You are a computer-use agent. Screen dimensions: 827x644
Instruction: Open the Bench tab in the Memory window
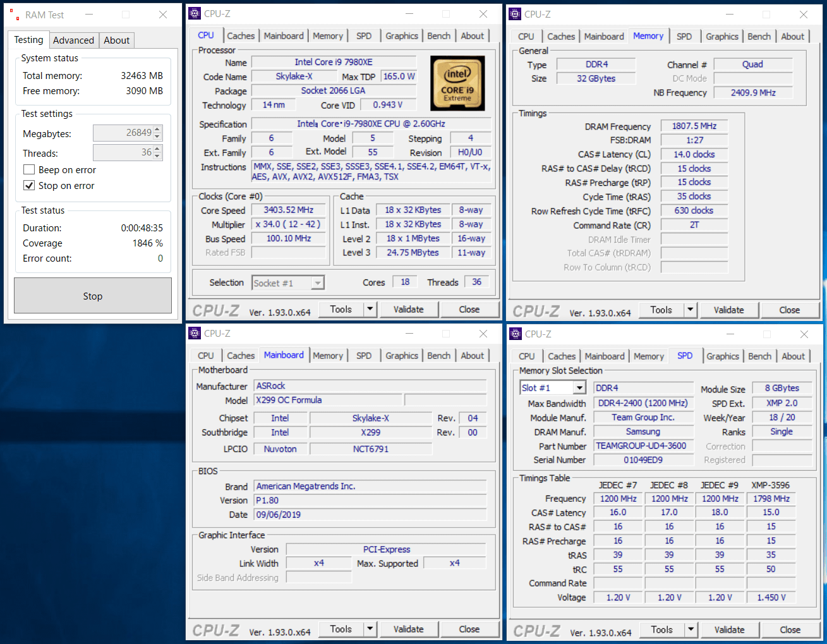759,36
